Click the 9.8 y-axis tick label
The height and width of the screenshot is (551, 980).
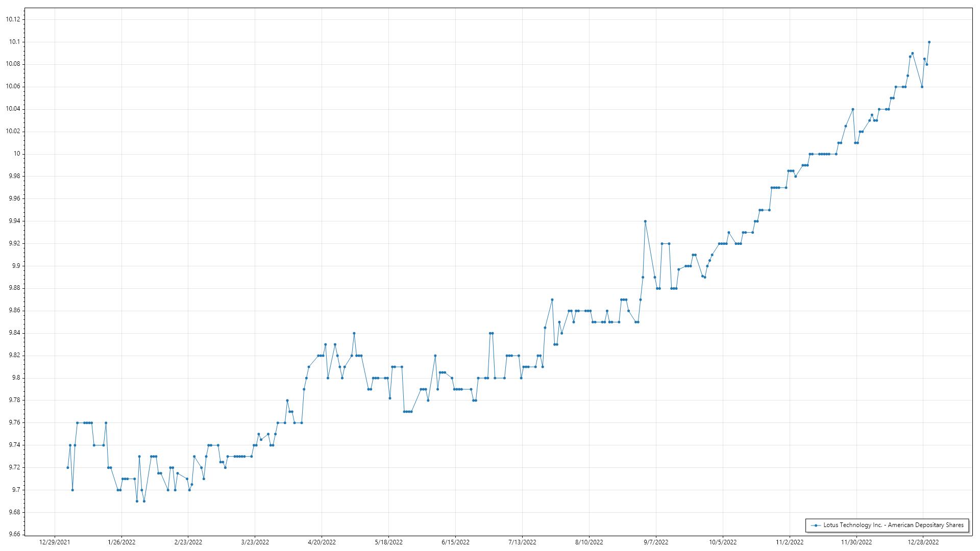16,378
